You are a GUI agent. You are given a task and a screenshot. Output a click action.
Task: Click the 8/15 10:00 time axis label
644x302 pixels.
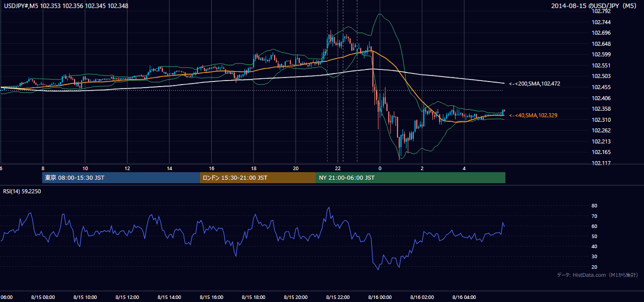[85, 297]
